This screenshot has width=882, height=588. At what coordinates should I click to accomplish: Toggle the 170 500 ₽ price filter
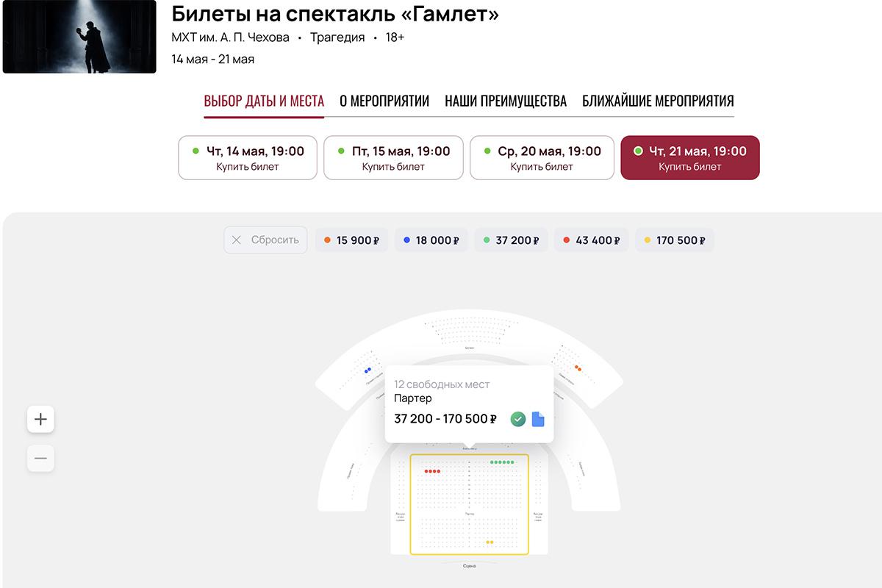674,240
